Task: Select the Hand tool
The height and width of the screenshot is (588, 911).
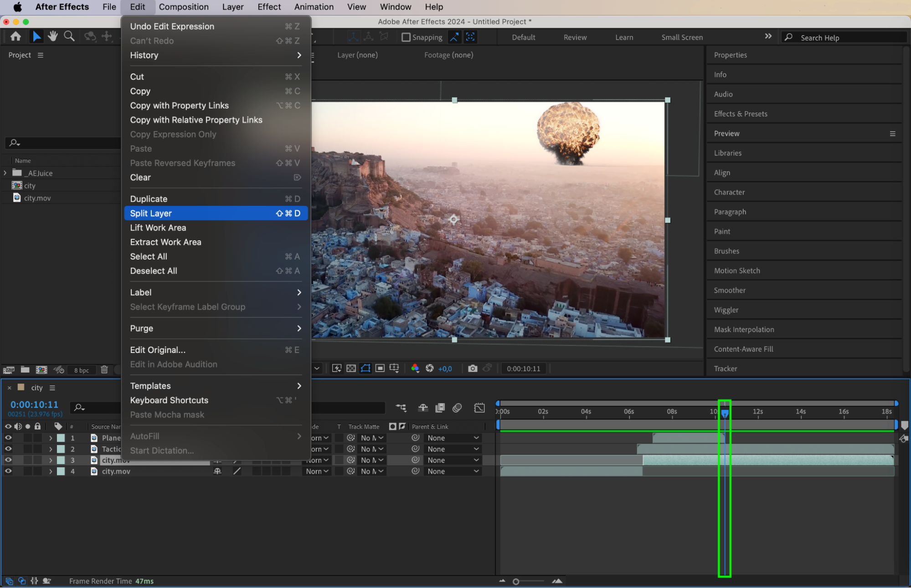Action: (53, 36)
